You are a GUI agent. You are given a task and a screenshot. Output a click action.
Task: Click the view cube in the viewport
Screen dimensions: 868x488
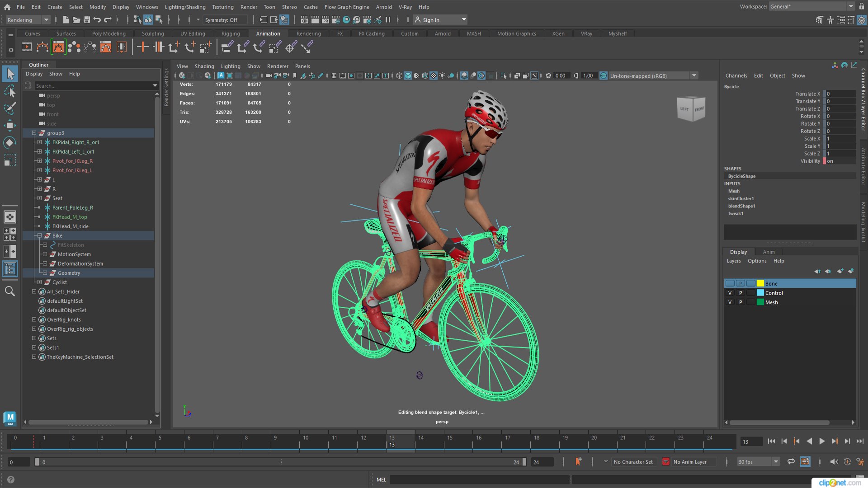691,109
